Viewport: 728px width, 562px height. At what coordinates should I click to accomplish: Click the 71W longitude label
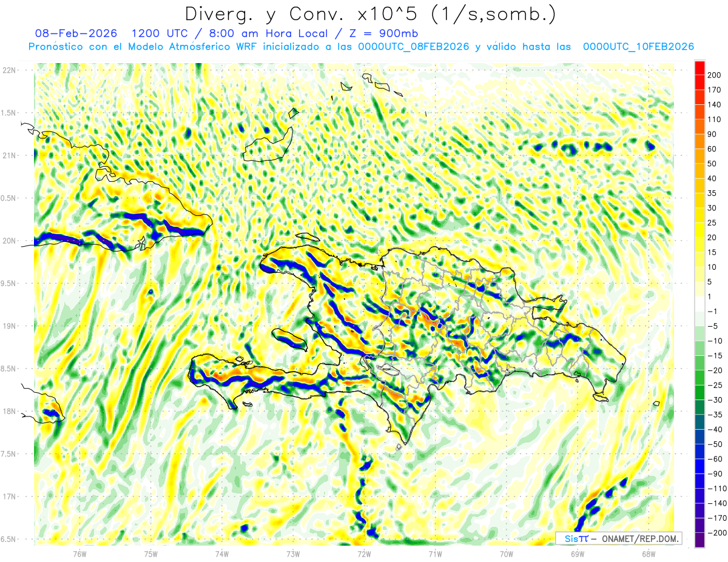point(435,553)
